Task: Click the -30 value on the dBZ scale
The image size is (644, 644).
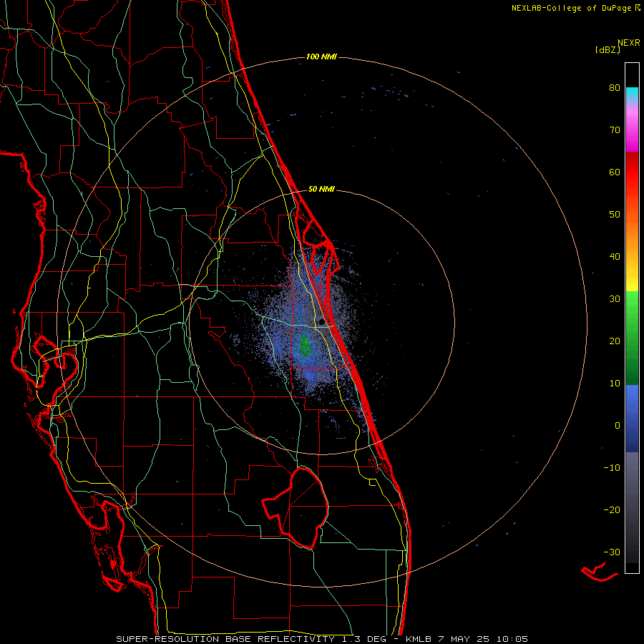Action: [x=612, y=552]
